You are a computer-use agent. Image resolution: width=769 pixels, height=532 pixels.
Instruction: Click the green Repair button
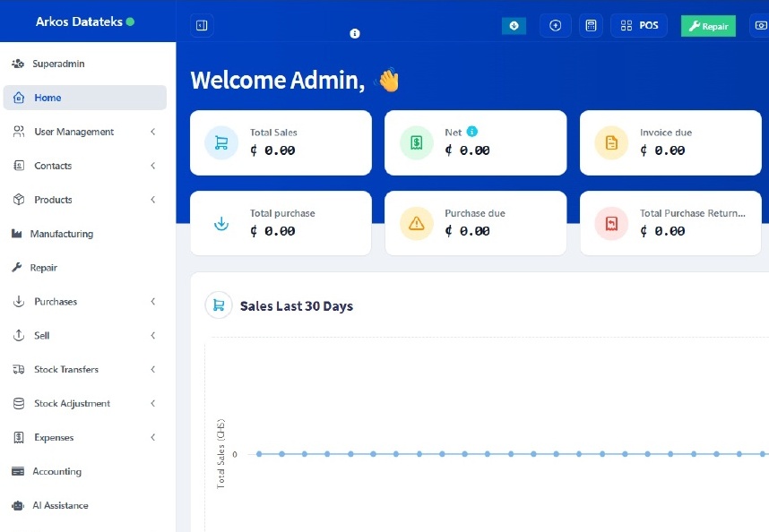coord(708,26)
